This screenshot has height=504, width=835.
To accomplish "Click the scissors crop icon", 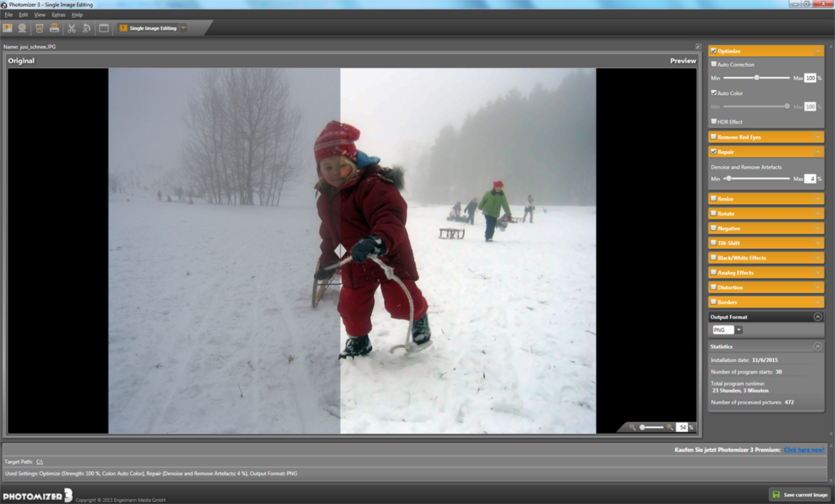I will (71, 29).
